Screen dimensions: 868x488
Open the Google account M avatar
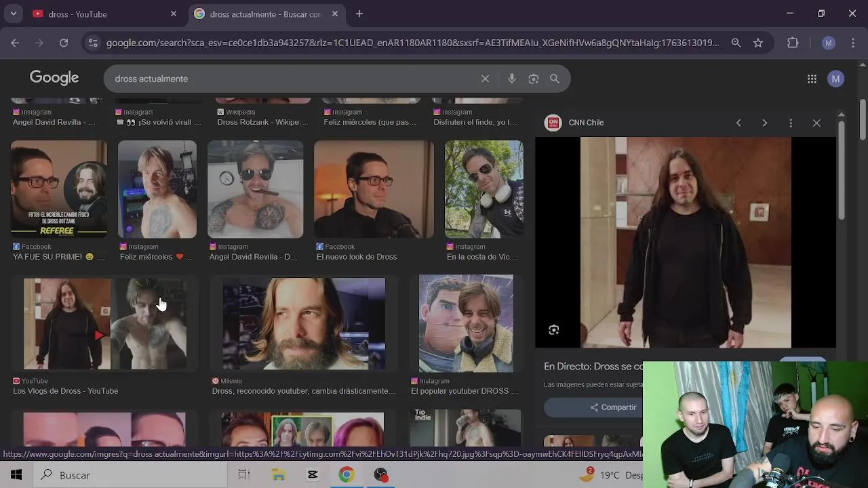click(x=835, y=79)
